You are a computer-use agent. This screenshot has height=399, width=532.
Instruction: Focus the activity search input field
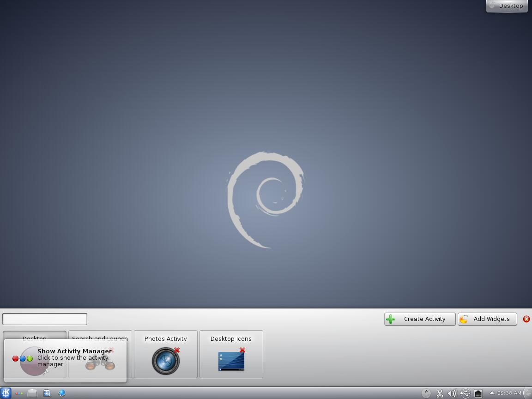point(45,319)
